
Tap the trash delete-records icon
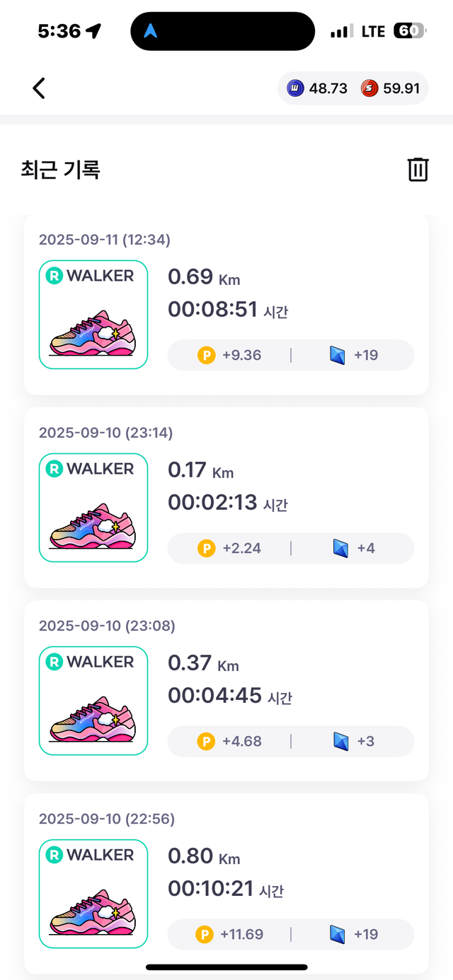click(418, 170)
